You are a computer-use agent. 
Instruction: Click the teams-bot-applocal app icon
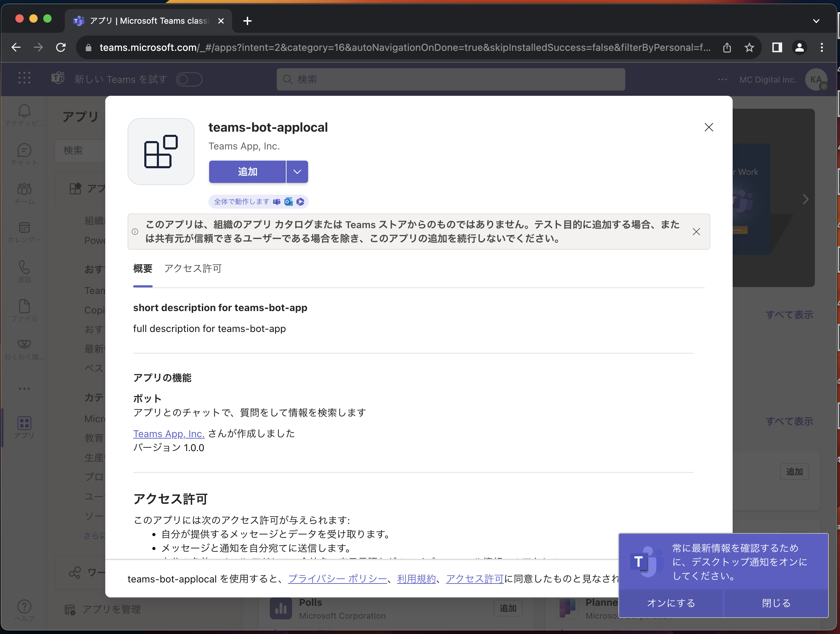[x=161, y=152]
